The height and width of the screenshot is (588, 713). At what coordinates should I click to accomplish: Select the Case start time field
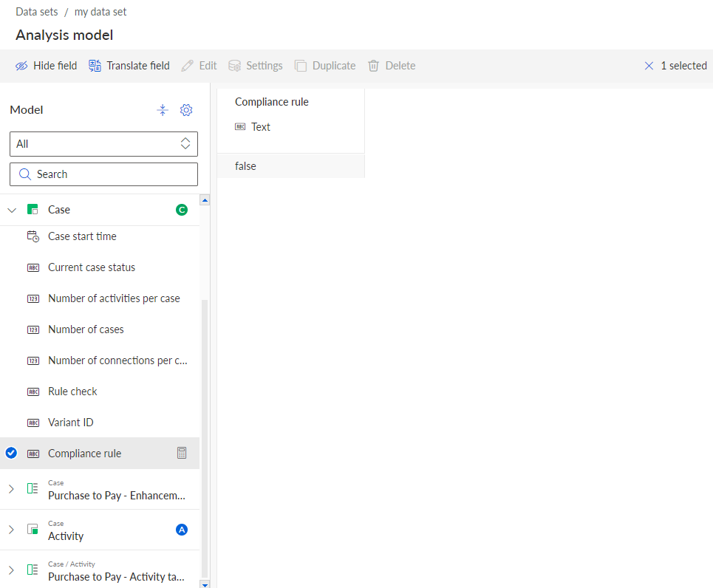pos(100,236)
